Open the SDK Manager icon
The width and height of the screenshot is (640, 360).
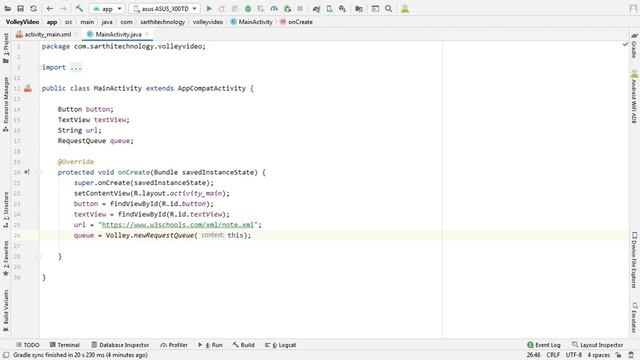pos(342,9)
